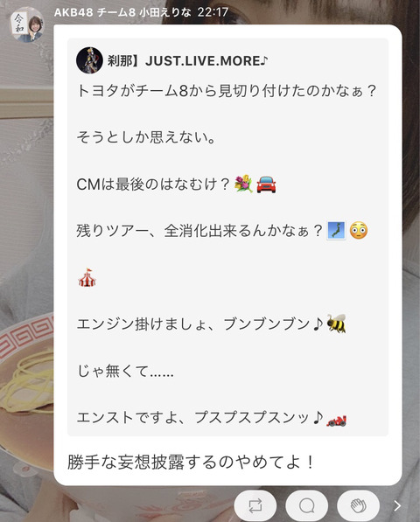Click the quoted line そうとしか思えない。
Viewport: 420px width, 522px height.
click(146, 137)
